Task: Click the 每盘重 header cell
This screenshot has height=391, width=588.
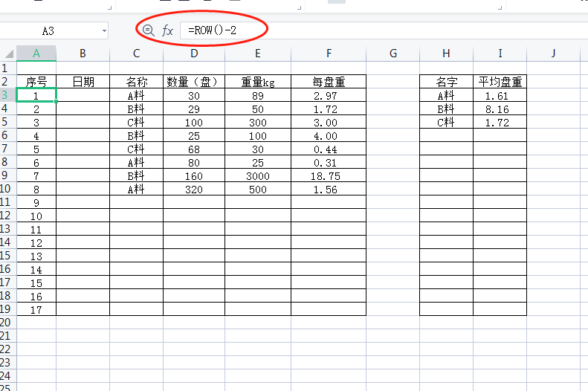Action: 329,82
